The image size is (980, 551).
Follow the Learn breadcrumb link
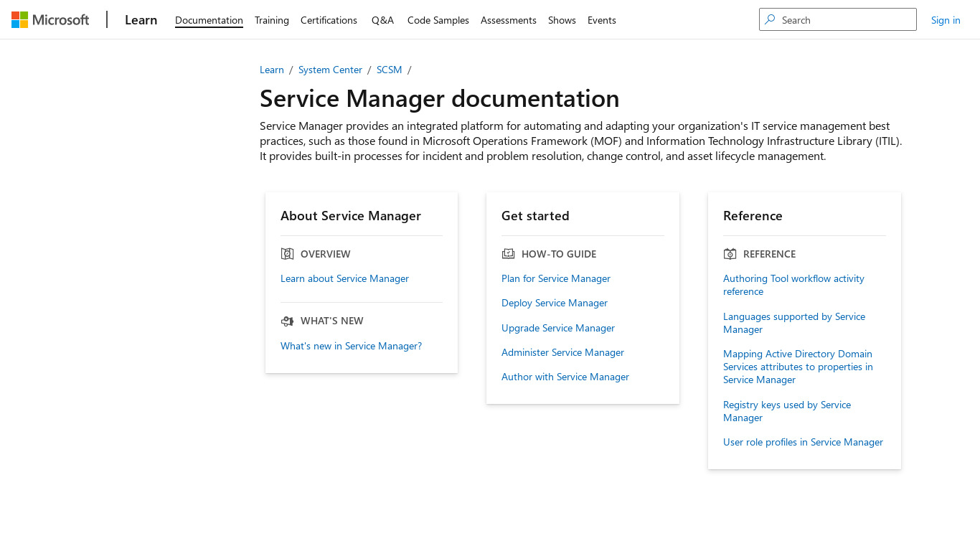click(272, 70)
